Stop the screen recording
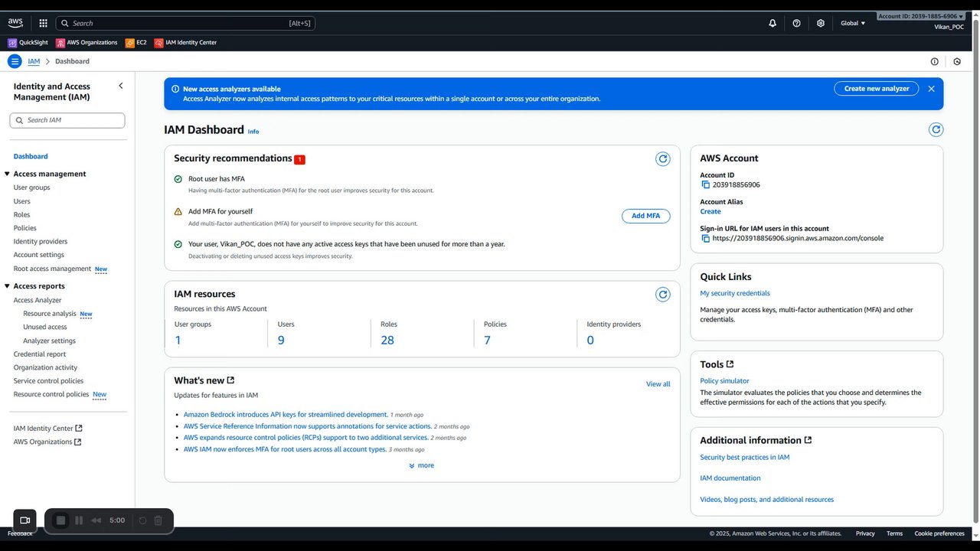This screenshot has width=980, height=551. click(61, 520)
